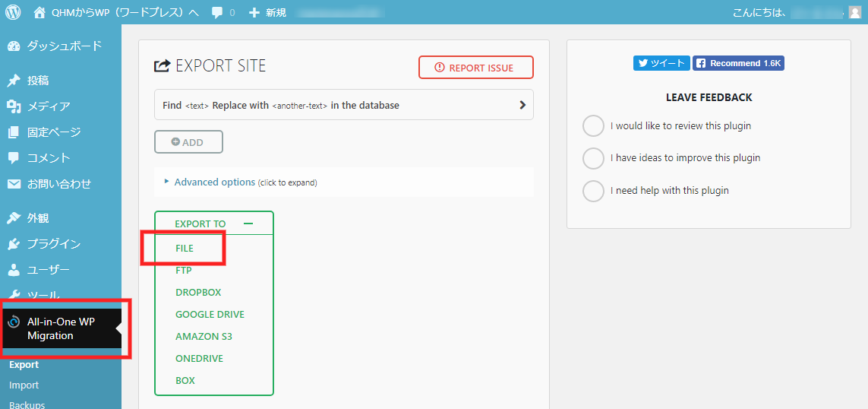Click the 外観 paintbrush icon
Screen dimensions: 868x409
[x=14, y=218]
